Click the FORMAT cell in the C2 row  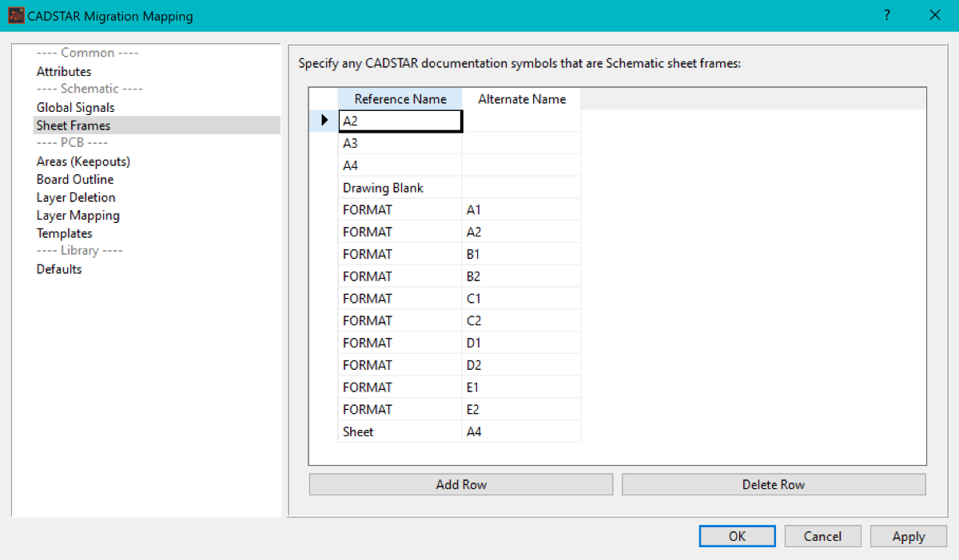tap(400, 320)
